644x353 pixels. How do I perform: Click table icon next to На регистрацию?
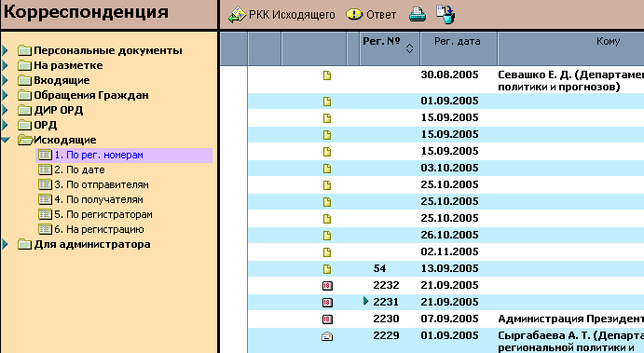tap(45, 229)
